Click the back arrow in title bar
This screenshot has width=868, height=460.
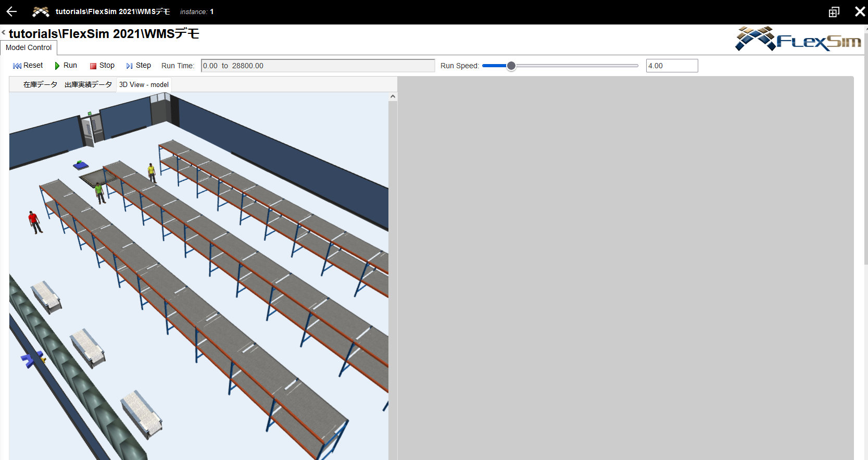click(11, 11)
